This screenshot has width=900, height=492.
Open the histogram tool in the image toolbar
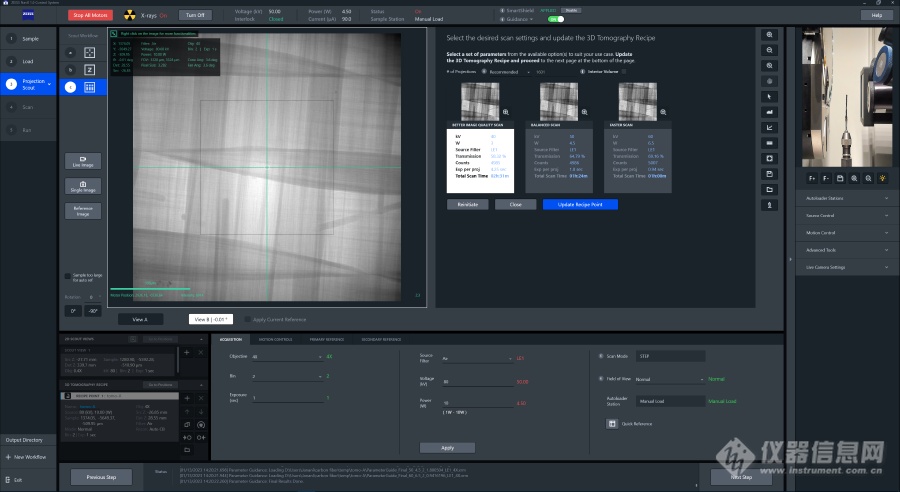[x=769, y=112]
